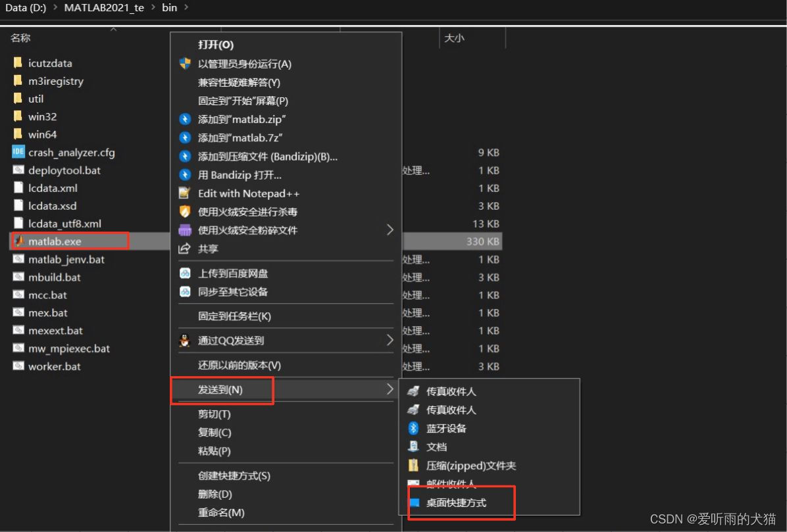
Task: Sort by the 大小 column header
Action: coord(454,37)
